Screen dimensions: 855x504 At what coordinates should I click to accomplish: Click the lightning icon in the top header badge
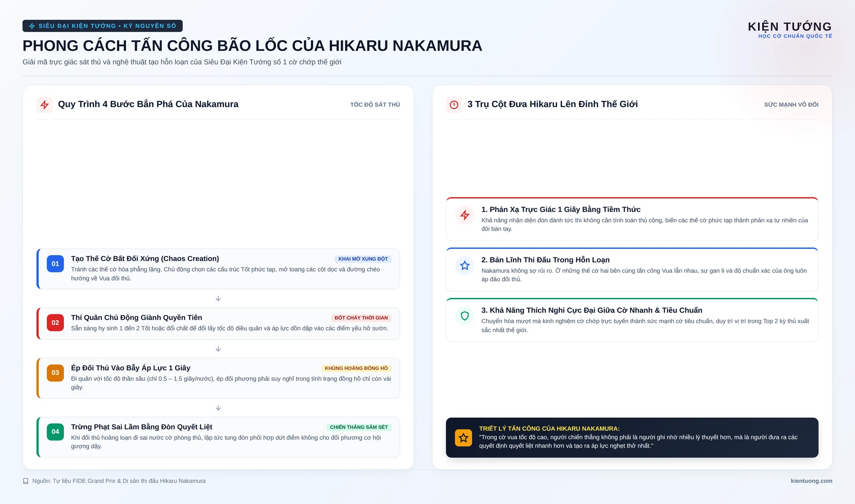pos(32,26)
